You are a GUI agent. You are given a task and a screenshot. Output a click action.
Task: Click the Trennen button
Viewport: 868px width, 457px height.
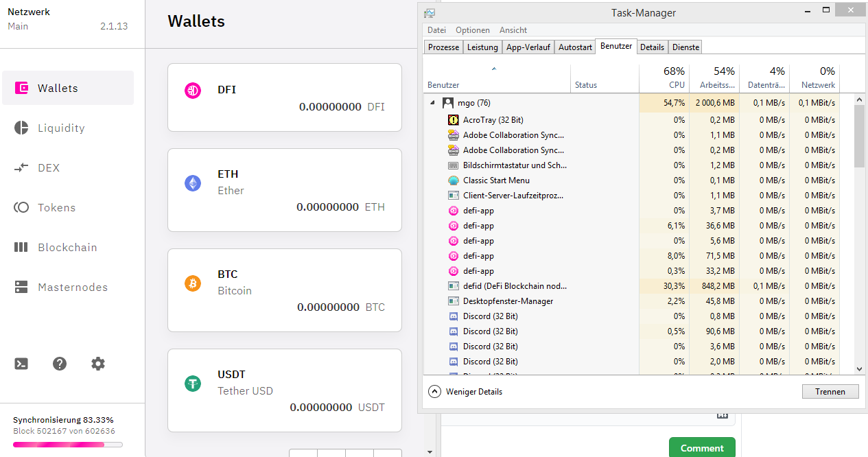(830, 392)
